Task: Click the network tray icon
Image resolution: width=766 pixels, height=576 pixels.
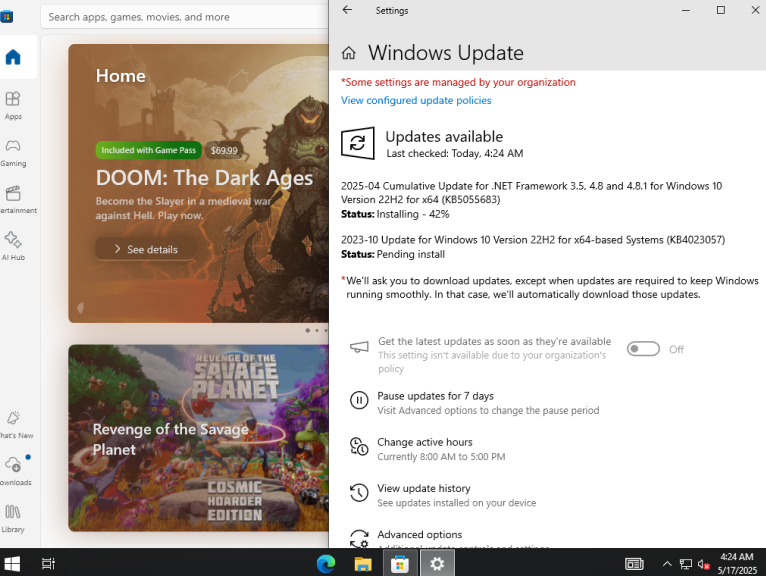Action: click(x=685, y=564)
